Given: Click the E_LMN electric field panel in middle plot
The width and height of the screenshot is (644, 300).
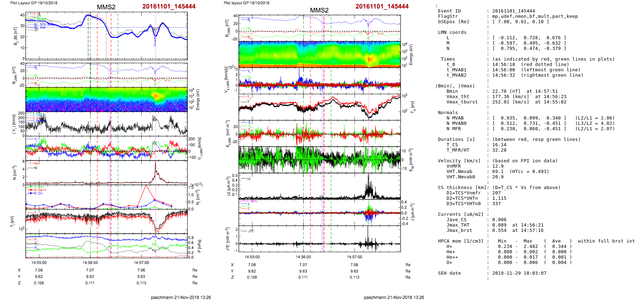Looking at the screenshot, I should 320,133.
